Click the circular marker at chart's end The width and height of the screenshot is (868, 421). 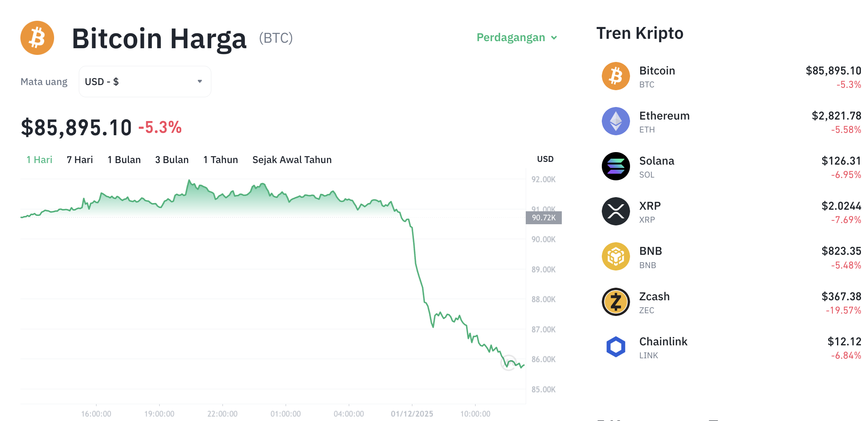[508, 363]
